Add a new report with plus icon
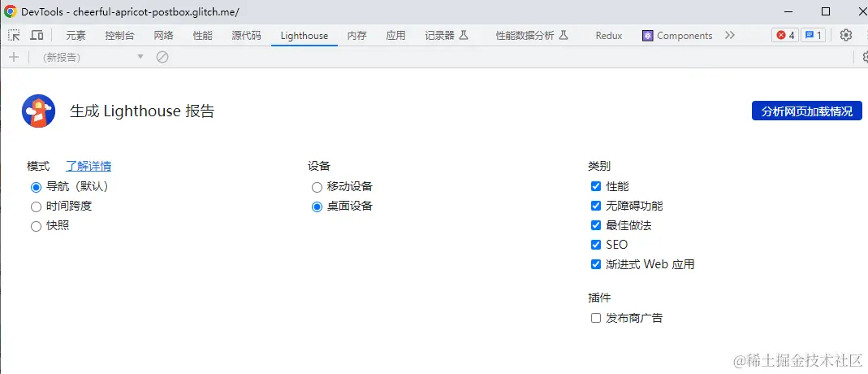 15,57
